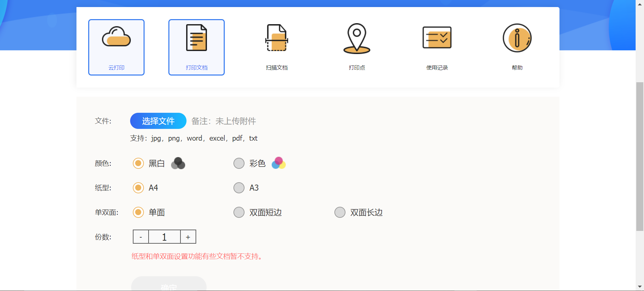The width and height of the screenshot is (644, 291).
Task: Select 单面 single-sided radio
Action: [138, 212]
